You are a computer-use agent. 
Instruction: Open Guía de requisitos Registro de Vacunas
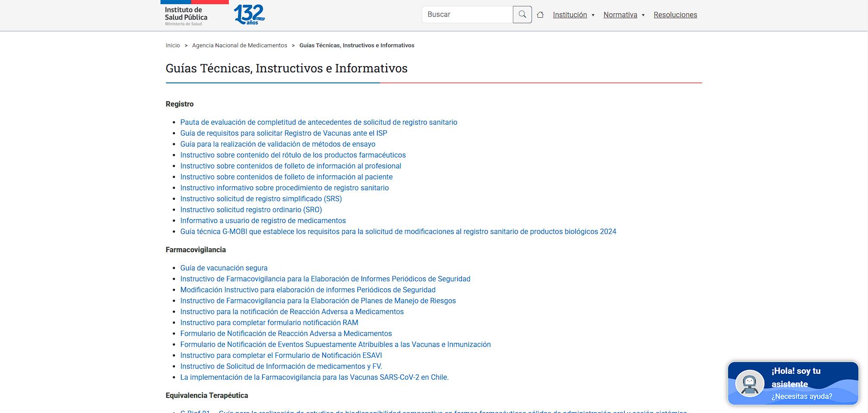[x=284, y=133]
